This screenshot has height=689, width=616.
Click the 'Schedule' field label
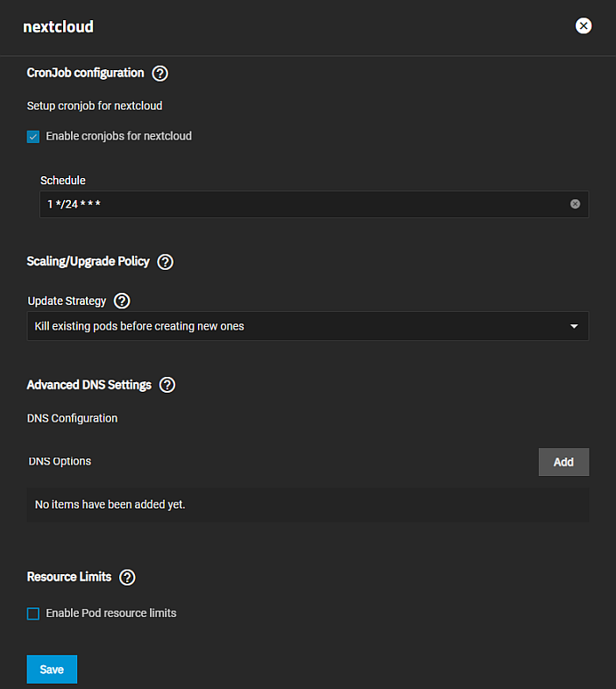[x=63, y=181]
